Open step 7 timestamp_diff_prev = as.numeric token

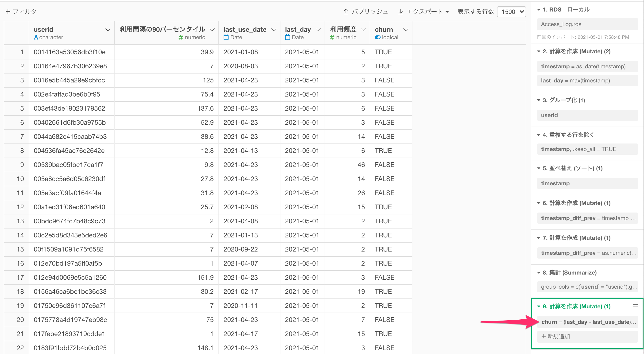(x=587, y=253)
